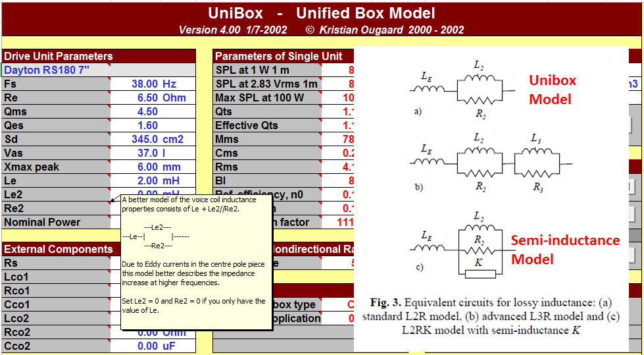Select the Parameters of Single Unit header
644x355 pixels.
click(x=284, y=57)
